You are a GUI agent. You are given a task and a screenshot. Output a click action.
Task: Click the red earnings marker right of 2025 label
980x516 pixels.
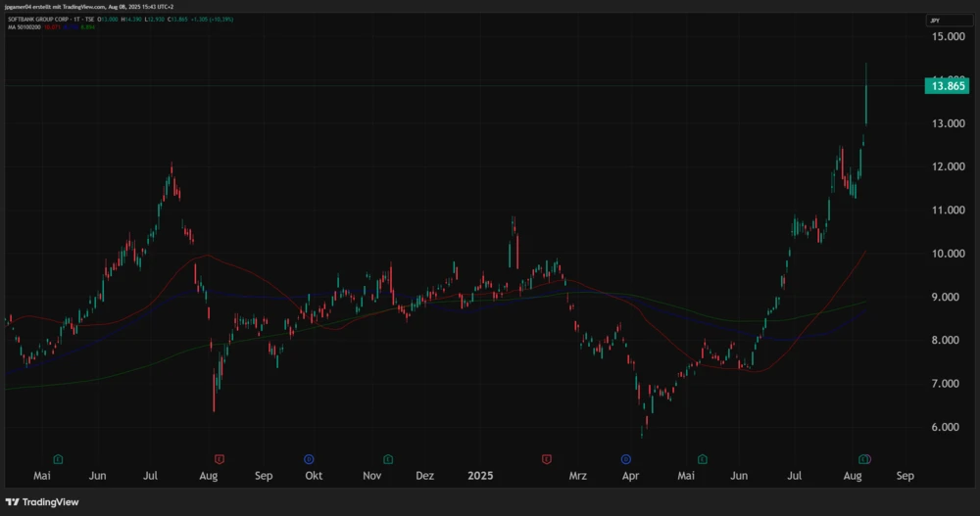(547, 459)
